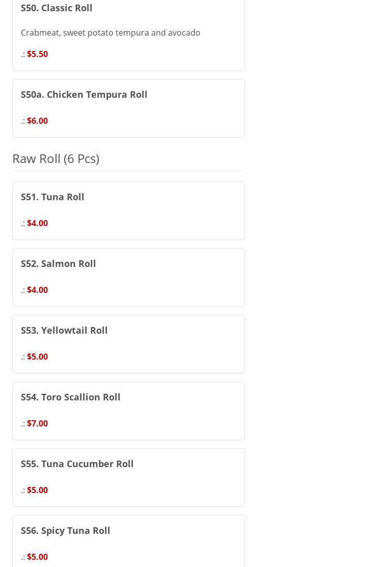Viewport: 392px width, 567px height.
Task: Click the ".:" marker before the $7.00 price
Action: [x=23, y=424]
